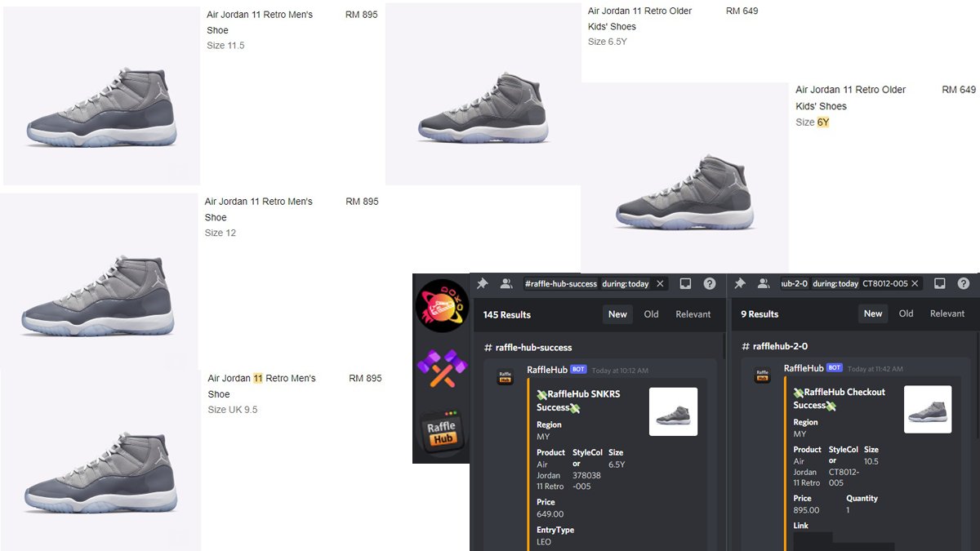
Task: Click the 649.00 price in SNKRS embed
Action: click(x=550, y=514)
